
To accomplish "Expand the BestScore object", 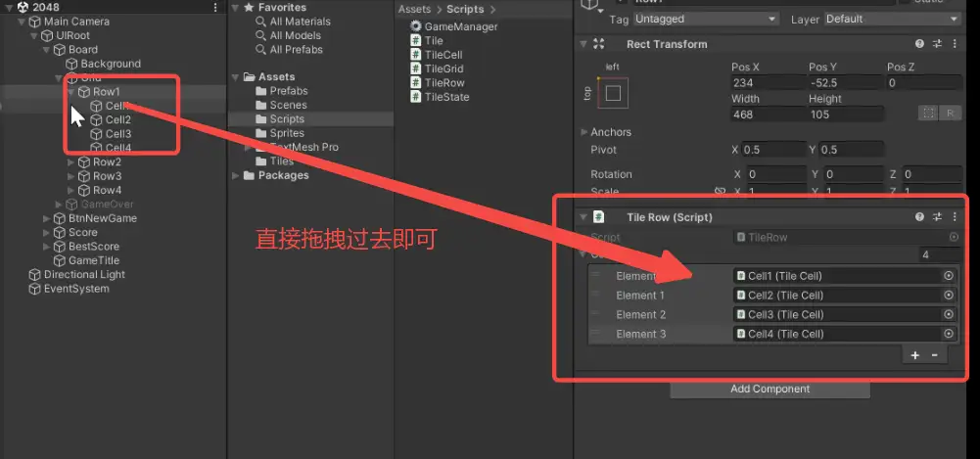I will [46, 246].
